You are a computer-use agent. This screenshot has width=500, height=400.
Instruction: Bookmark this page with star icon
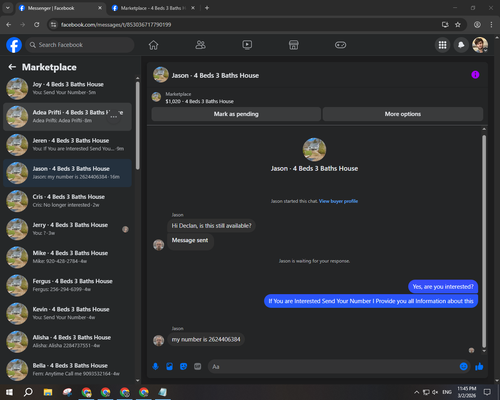click(x=458, y=25)
